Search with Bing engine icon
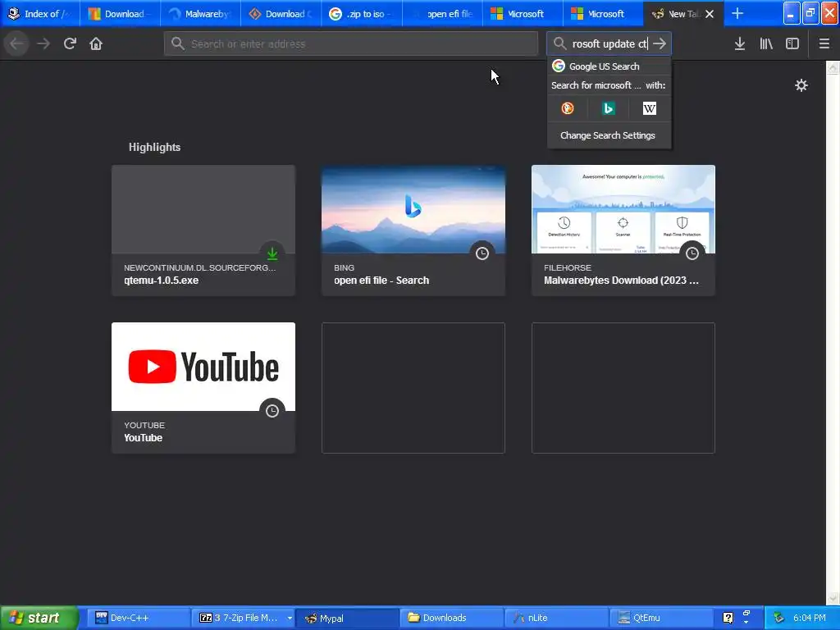 [608, 108]
